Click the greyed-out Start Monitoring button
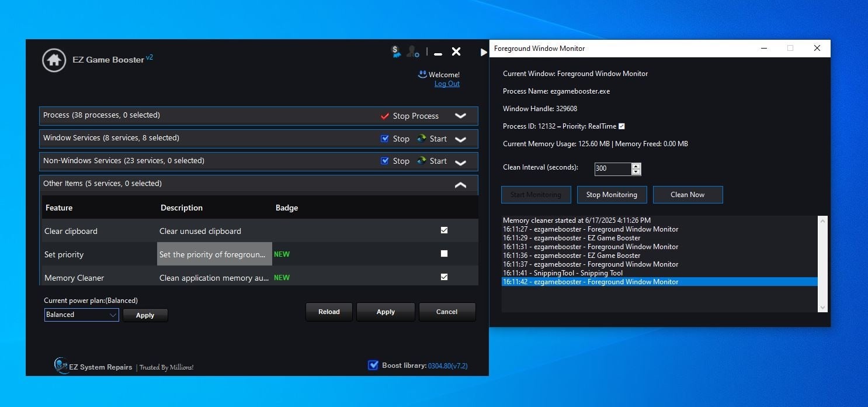Screen dimensions: 868x407 coord(536,195)
